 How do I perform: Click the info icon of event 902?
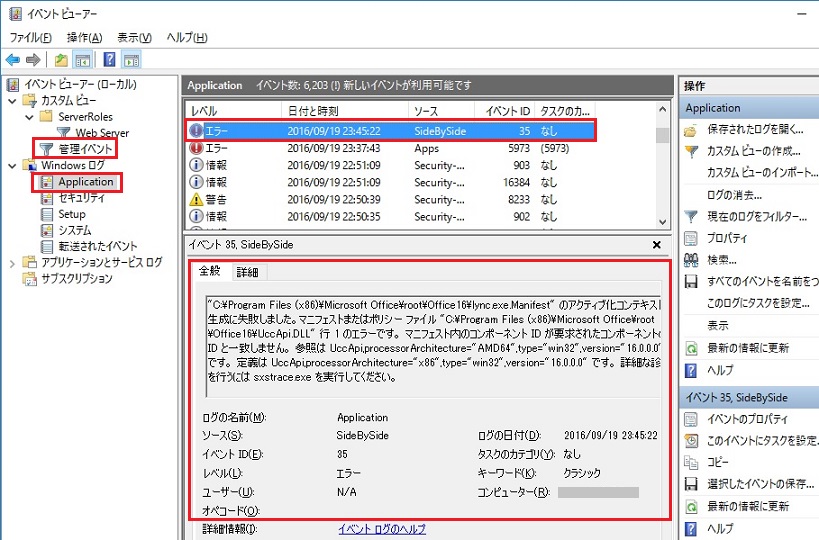(196, 216)
